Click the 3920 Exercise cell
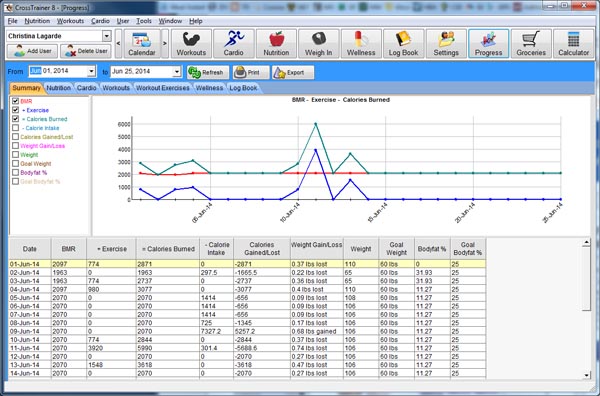Screen dimensions: 600x396 point(111,348)
